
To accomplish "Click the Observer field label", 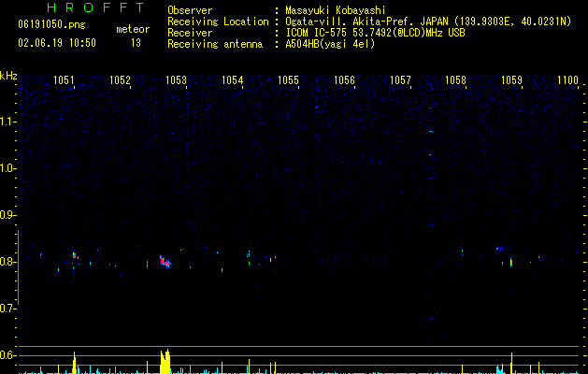I will click(190, 10).
